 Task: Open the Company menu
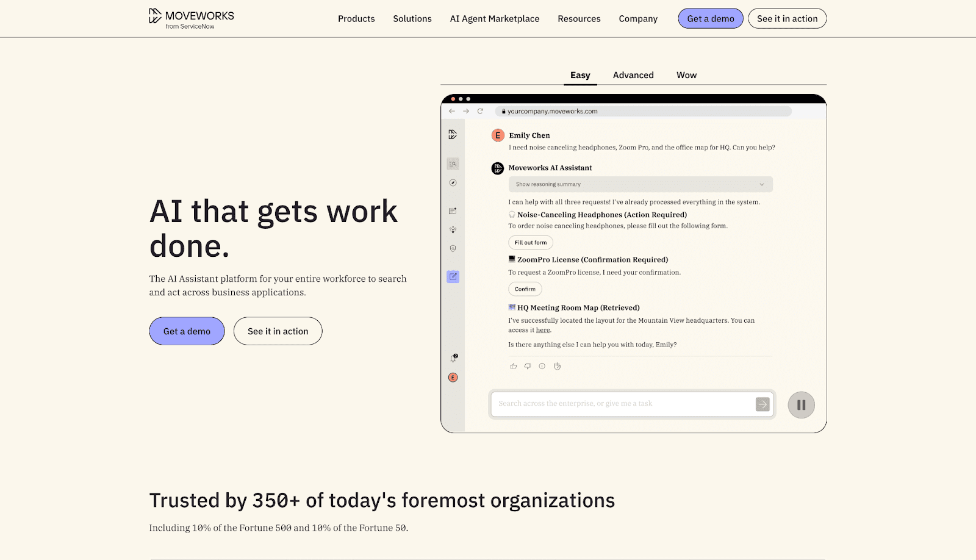pos(638,19)
